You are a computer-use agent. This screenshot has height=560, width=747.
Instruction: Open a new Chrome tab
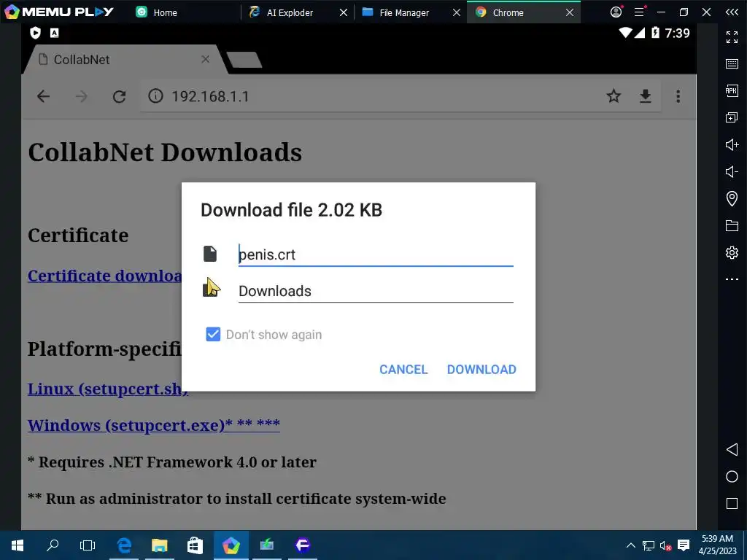coord(244,60)
